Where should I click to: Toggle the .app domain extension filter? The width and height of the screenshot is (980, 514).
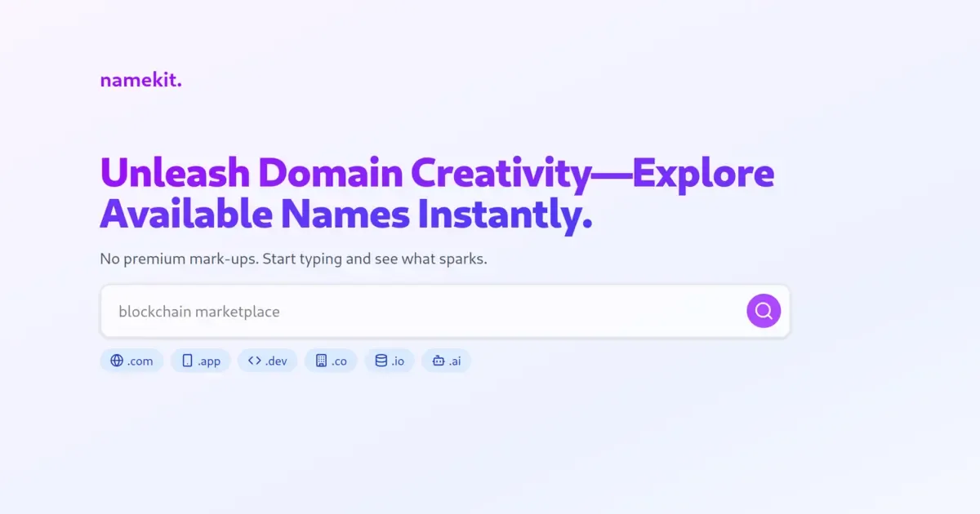coord(201,360)
